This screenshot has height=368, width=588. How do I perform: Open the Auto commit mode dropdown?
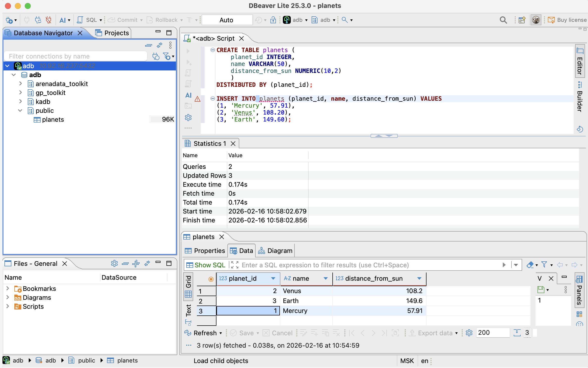click(x=227, y=20)
